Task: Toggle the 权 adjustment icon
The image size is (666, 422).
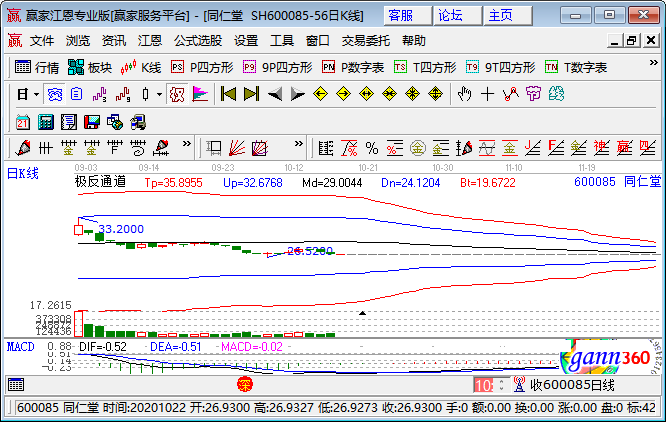Action: (x=177, y=94)
